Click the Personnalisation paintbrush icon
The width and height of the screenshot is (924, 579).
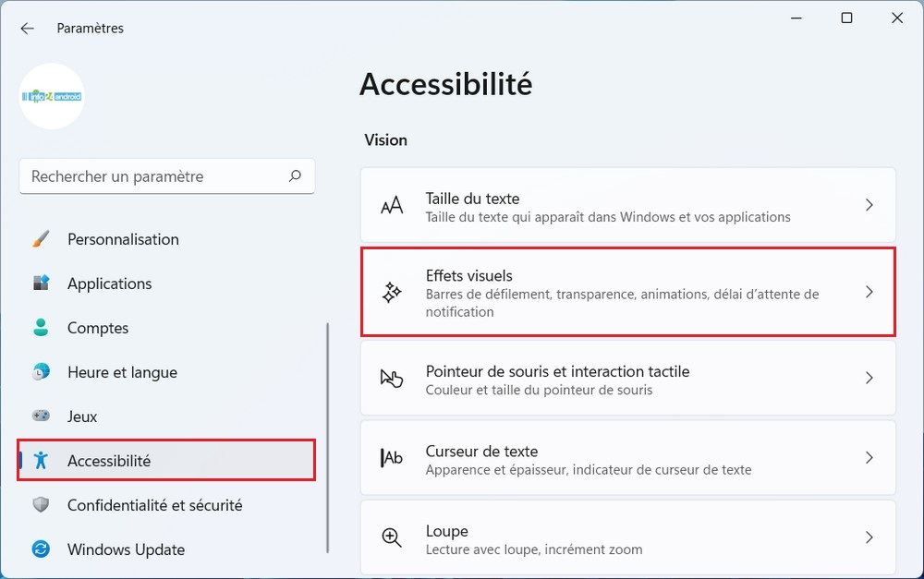coord(41,239)
